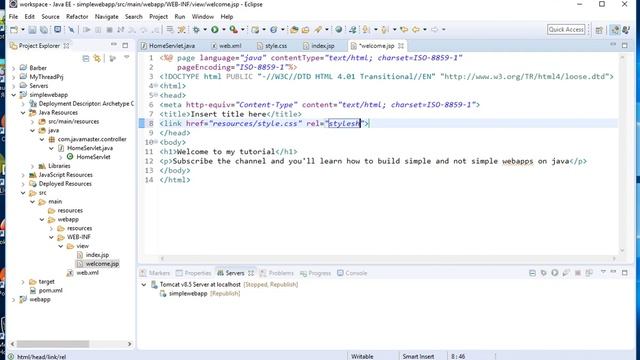Screen dimensions: 640x360
Task: Collapse the Tomcat v8.5 Server node
Action: [x=144, y=284]
